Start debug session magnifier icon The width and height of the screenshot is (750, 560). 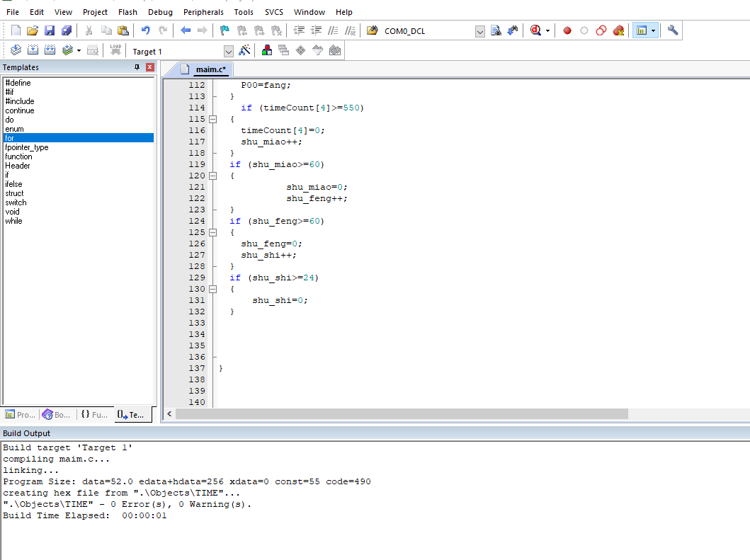coord(535,30)
